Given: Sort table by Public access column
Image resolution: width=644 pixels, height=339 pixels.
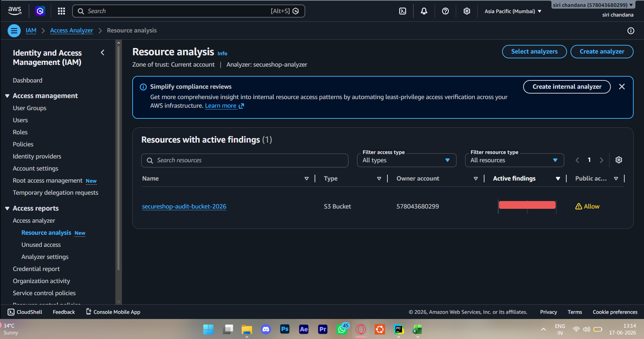Looking at the screenshot, I should click(x=616, y=178).
